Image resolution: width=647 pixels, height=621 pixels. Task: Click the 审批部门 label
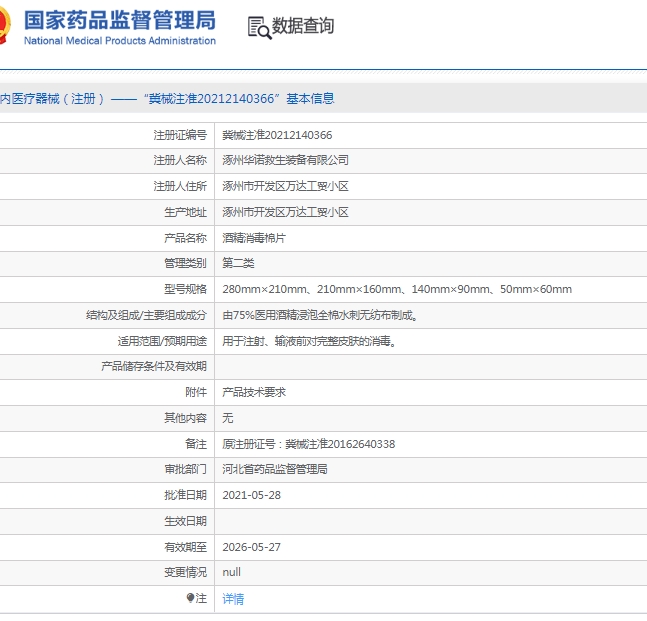185,469
